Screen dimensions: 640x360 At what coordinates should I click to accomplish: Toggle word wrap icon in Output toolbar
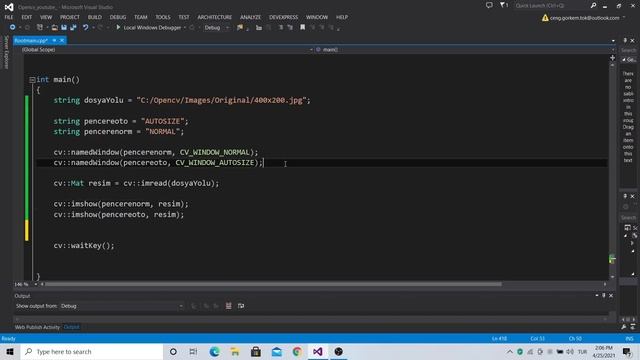coord(241,306)
